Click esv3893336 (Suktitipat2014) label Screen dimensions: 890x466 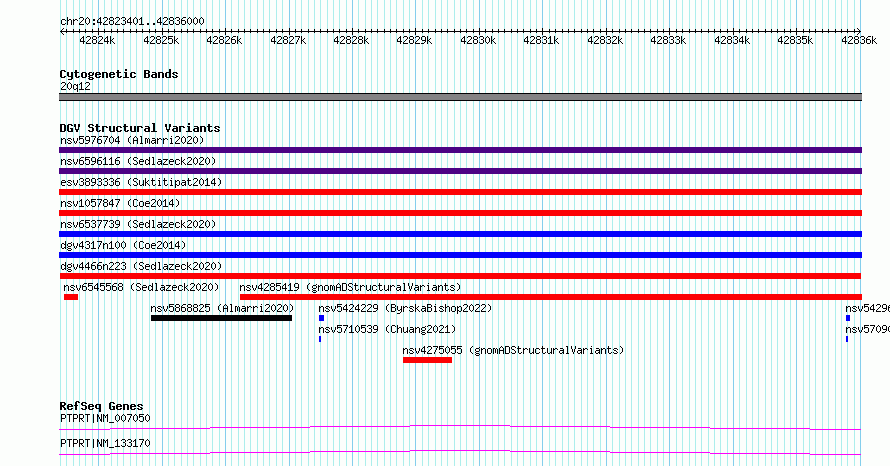[141, 182]
